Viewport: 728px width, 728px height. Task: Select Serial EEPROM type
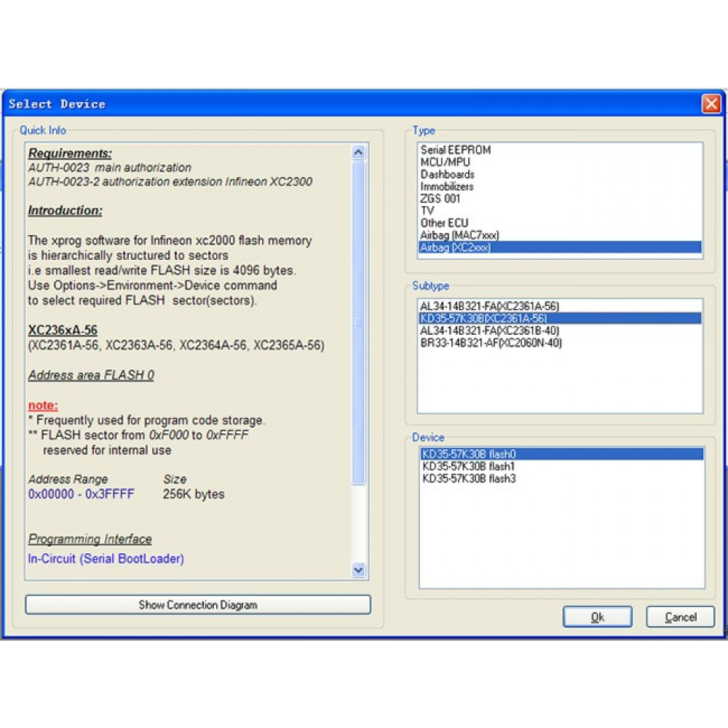456,150
